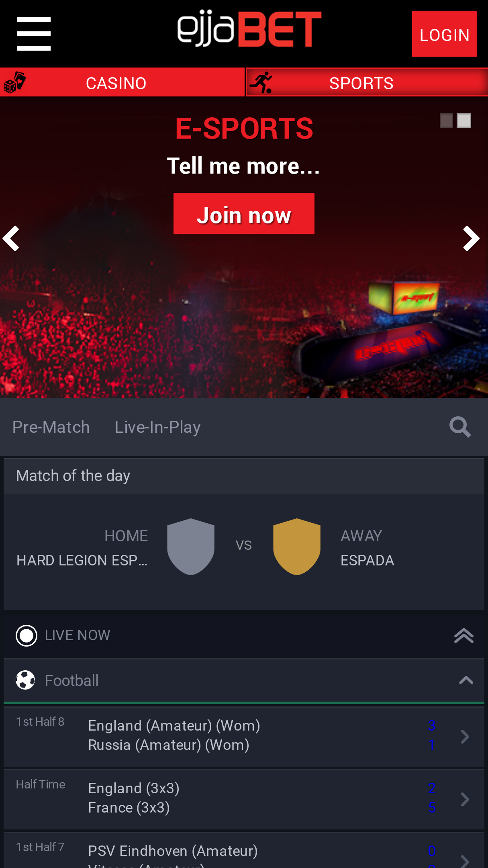Select the grey home team shield
The width and height of the screenshot is (488, 868).
(x=191, y=547)
